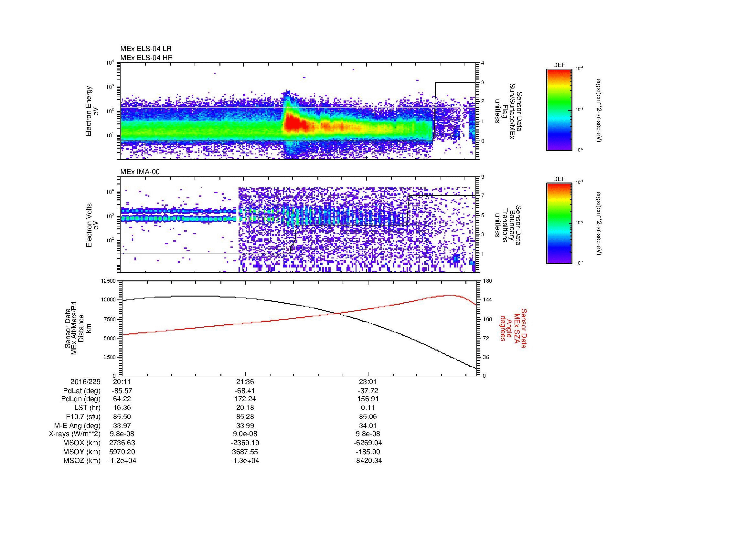The height and width of the screenshot is (534, 756).
Task: Click the 'X-rays (W/m**2)' row label
Action: pyautogui.click(x=75, y=434)
